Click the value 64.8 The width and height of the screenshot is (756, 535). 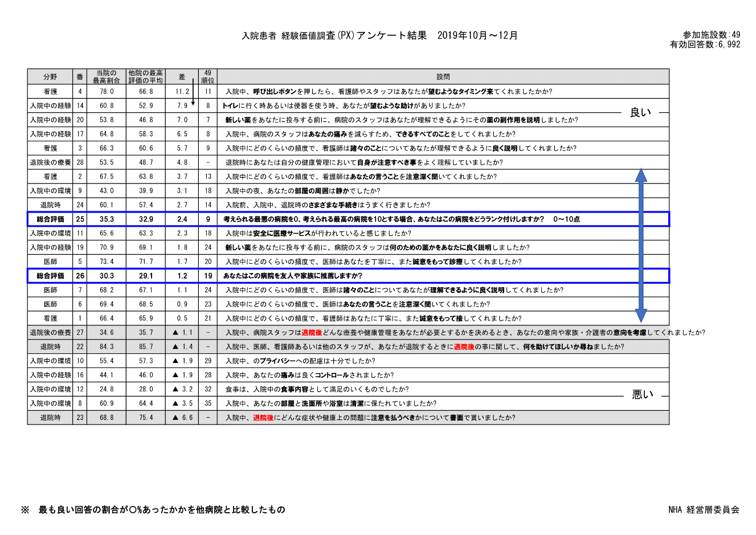[107, 134]
